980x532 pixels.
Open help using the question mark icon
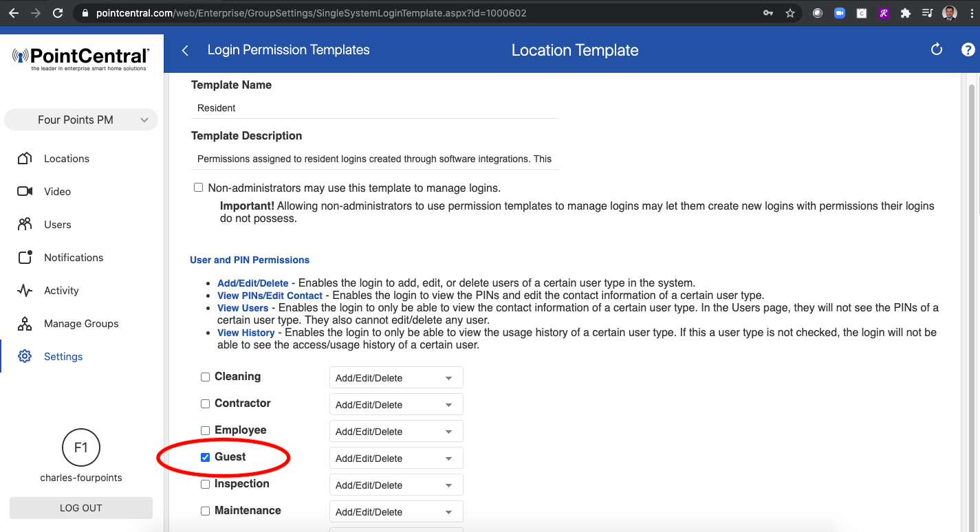[968, 49]
